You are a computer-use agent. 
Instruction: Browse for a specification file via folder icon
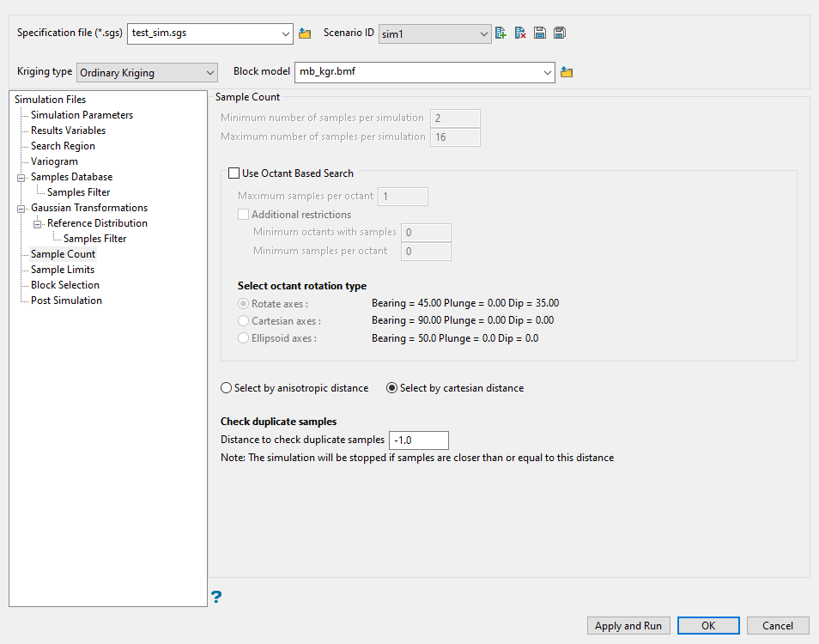305,33
